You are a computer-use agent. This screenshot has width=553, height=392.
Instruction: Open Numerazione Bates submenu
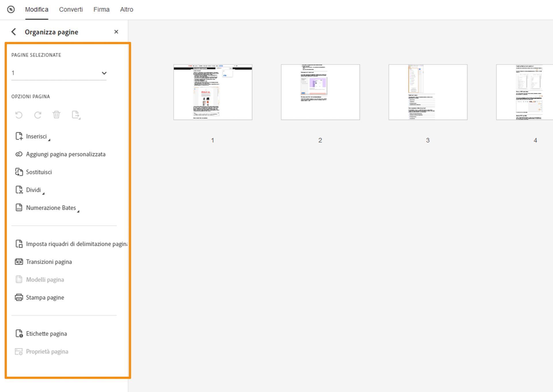coord(51,208)
